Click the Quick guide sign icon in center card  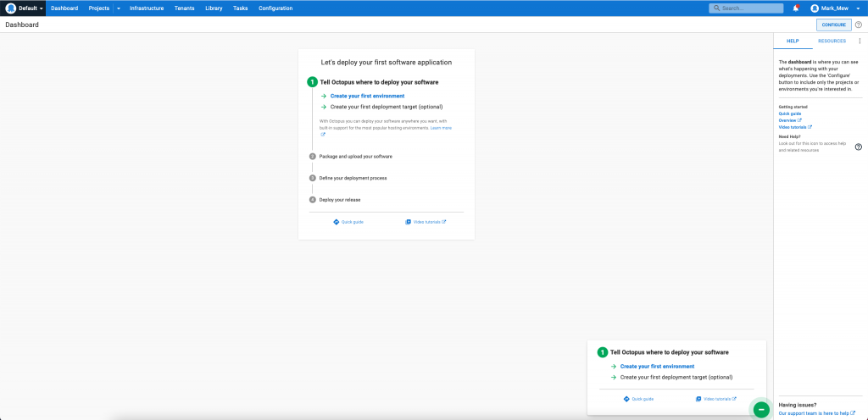point(336,222)
